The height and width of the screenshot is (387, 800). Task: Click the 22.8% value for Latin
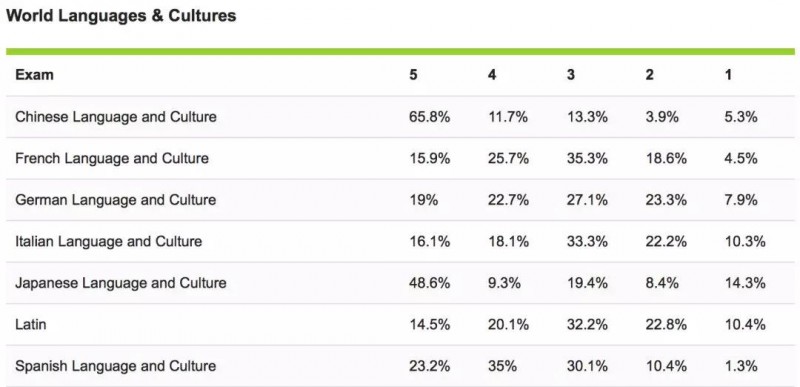point(666,324)
